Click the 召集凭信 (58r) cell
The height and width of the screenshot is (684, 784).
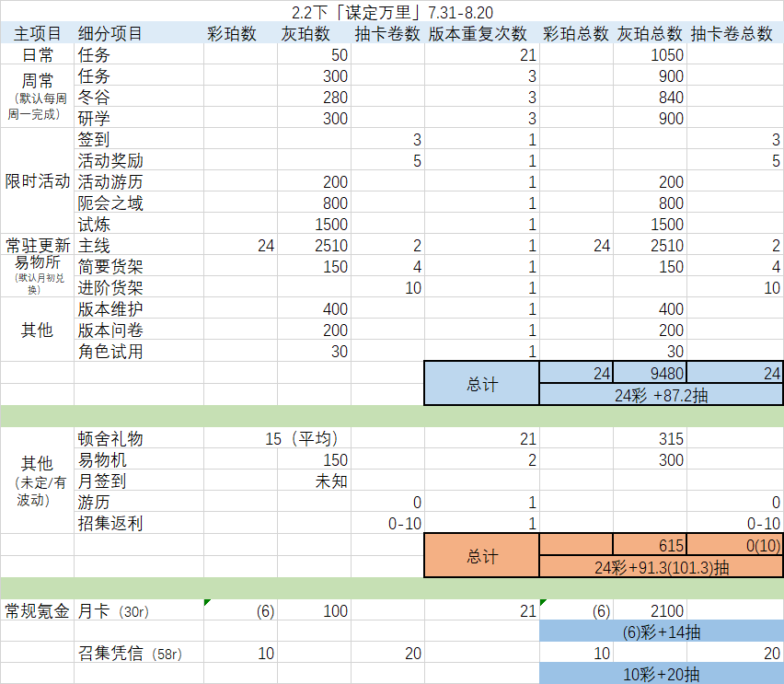click(x=139, y=652)
